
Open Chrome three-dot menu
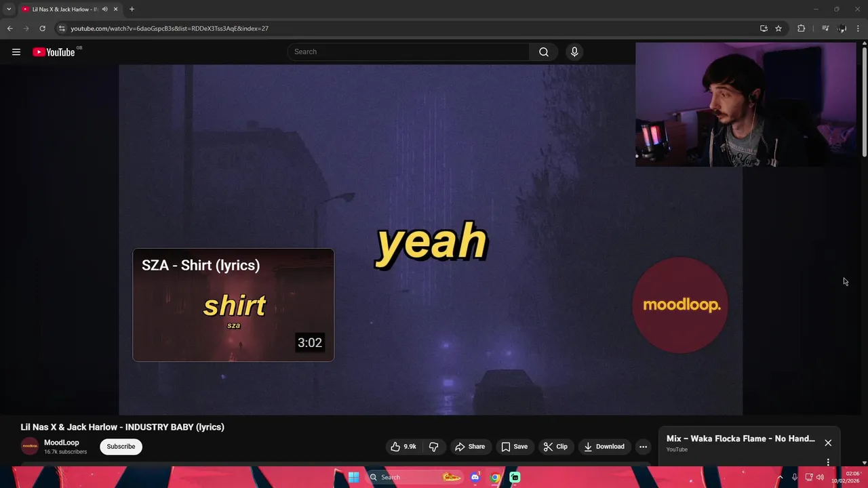[859, 28]
